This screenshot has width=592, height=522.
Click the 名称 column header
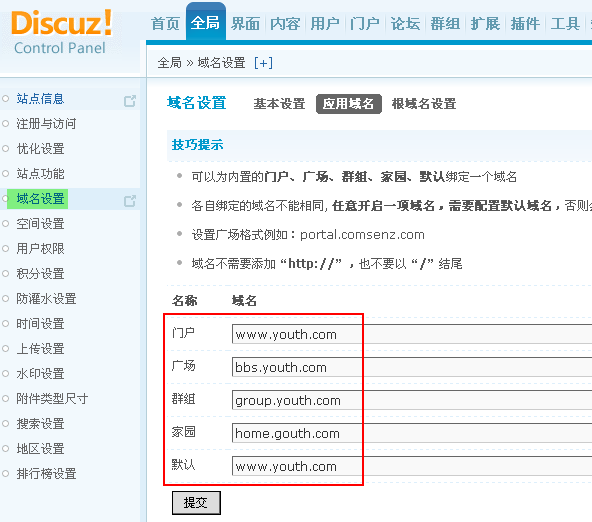(x=185, y=301)
